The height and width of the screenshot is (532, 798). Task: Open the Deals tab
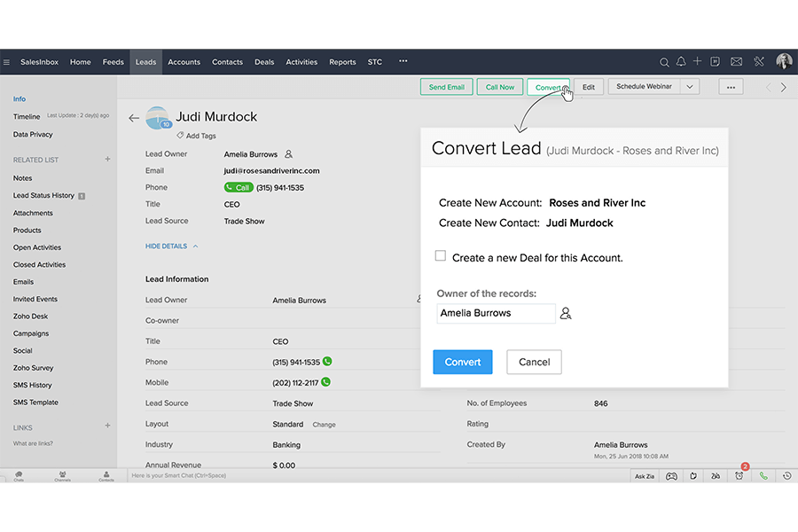(264, 62)
